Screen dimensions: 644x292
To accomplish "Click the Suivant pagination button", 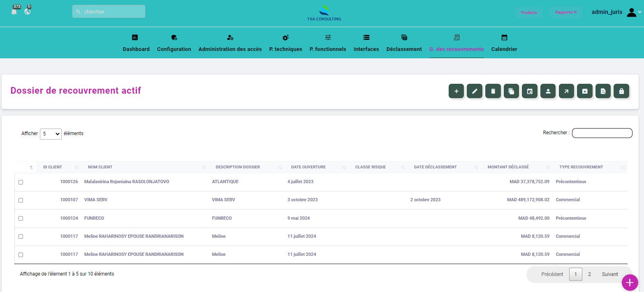I will [609, 274].
